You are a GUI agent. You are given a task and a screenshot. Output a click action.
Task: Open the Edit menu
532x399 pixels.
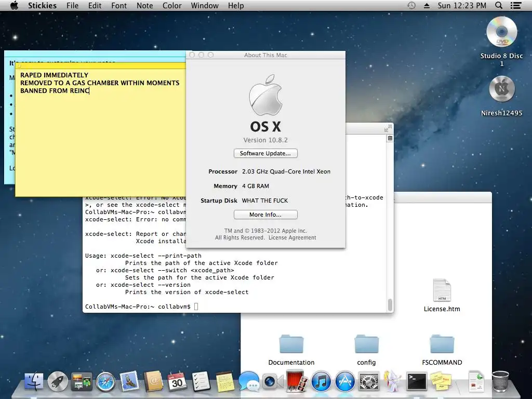[x=95, y=5]
